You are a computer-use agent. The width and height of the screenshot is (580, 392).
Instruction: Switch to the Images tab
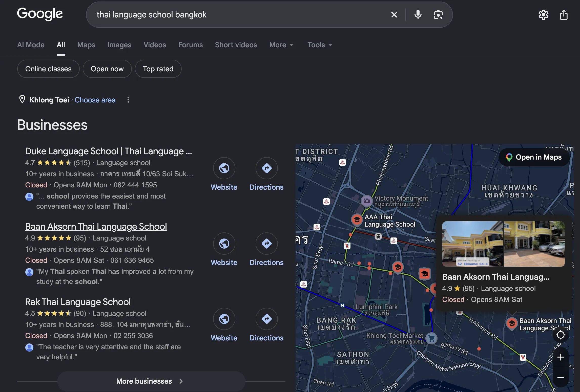pyautogui.click(x=119, y=45)
